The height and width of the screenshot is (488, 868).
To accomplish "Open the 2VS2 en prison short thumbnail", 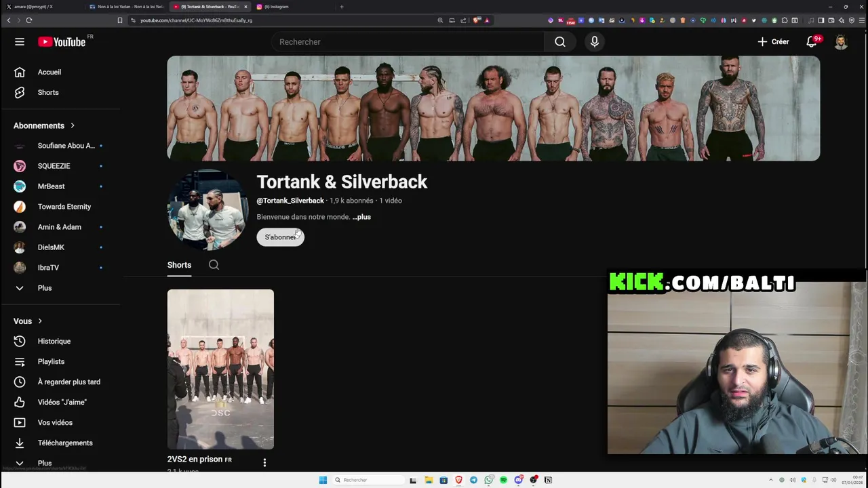I will click(x=220, y=369).
